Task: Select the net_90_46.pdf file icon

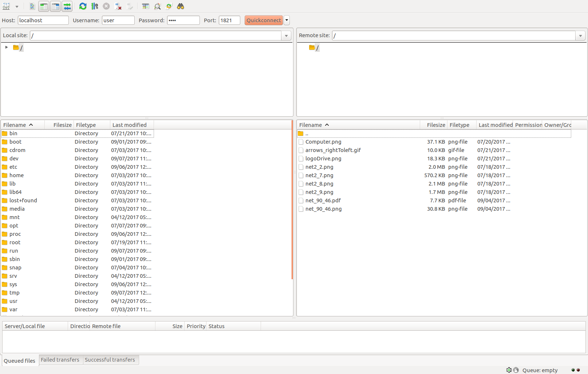Action: [301, 200]
